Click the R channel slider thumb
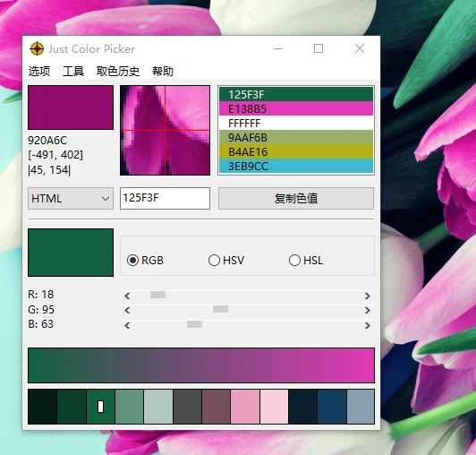Image resolution: width=476 pixels, height=455 pixels. pos(157,295)
